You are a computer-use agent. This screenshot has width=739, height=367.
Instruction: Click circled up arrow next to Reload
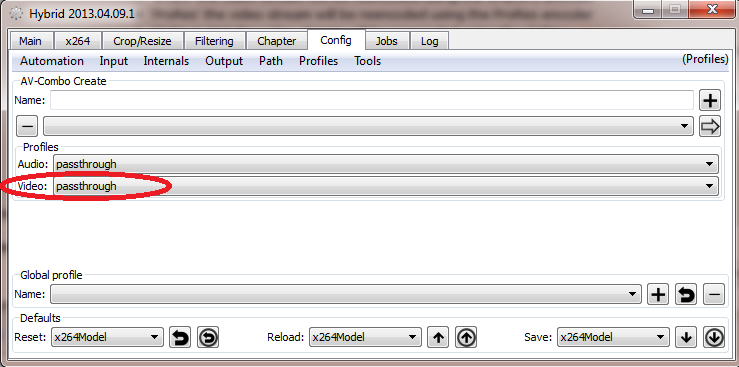(466, 337)
